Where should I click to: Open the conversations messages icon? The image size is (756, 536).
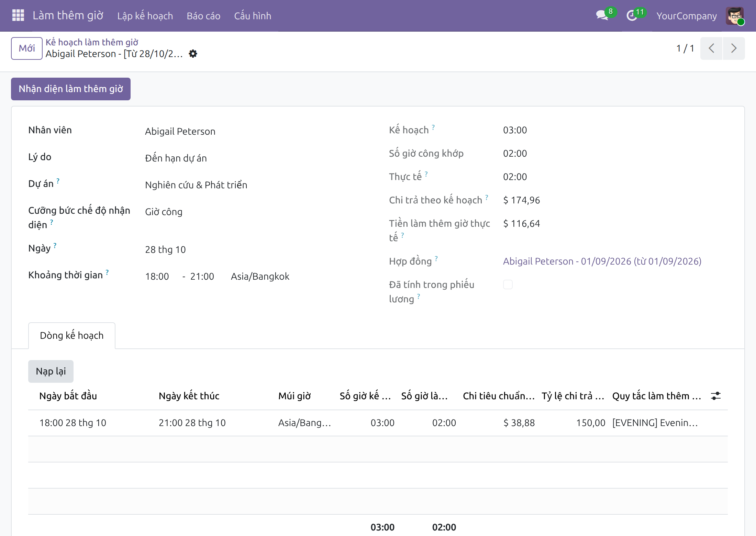coord(602,15)
